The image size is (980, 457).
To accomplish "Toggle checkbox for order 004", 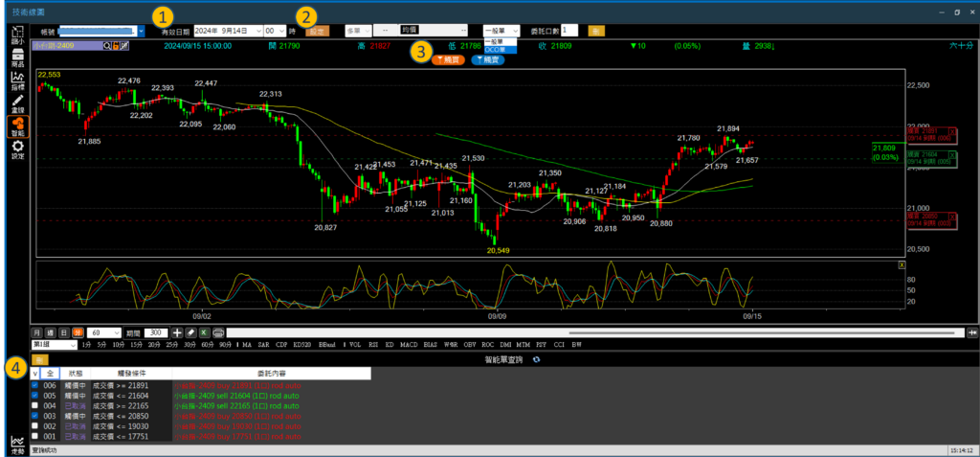I will click(x=35, y=405).
